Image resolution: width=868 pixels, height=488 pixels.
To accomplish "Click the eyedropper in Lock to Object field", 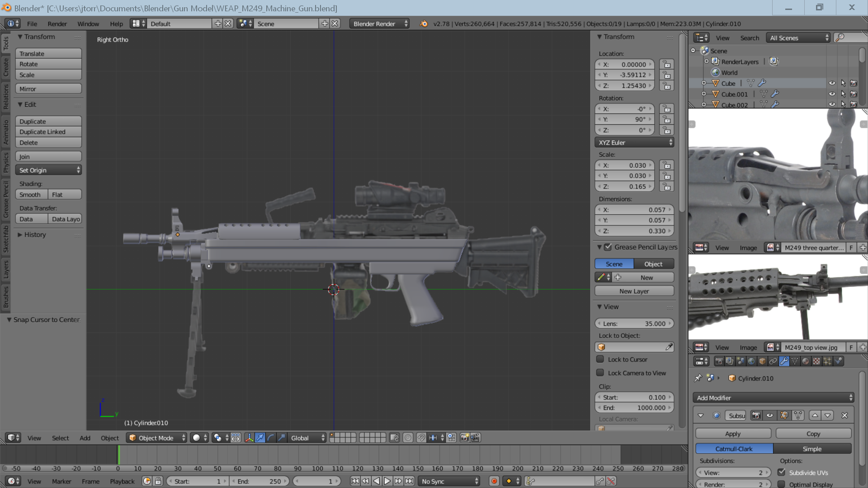I will tap(669, 347).
